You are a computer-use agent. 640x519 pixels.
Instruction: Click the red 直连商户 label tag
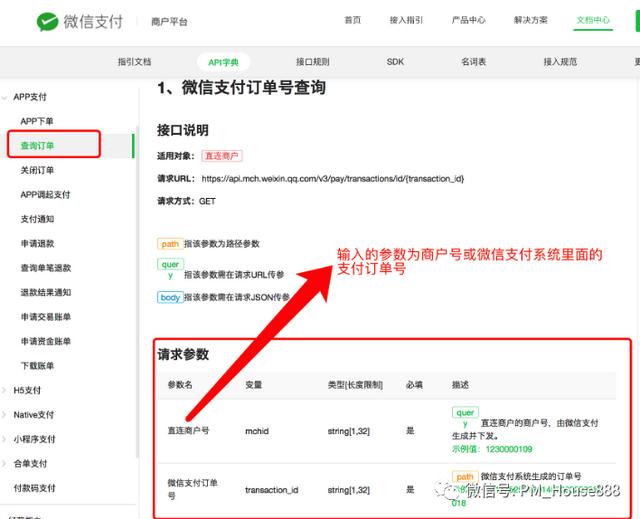tap(221, 156)
